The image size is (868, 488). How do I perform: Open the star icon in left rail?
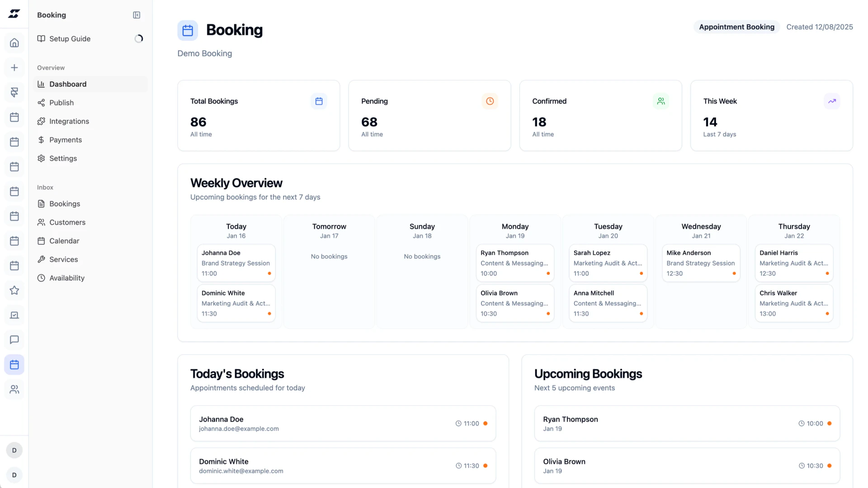tap(14, 290)
